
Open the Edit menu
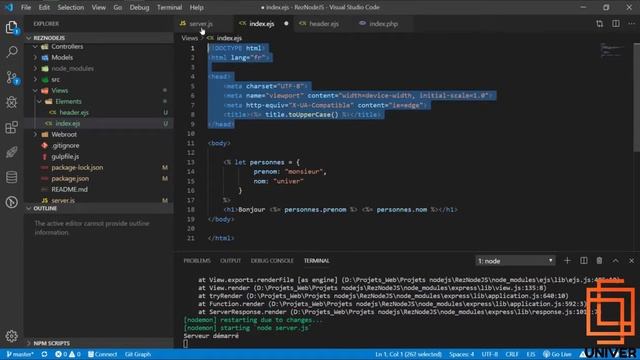pos(44,7)
